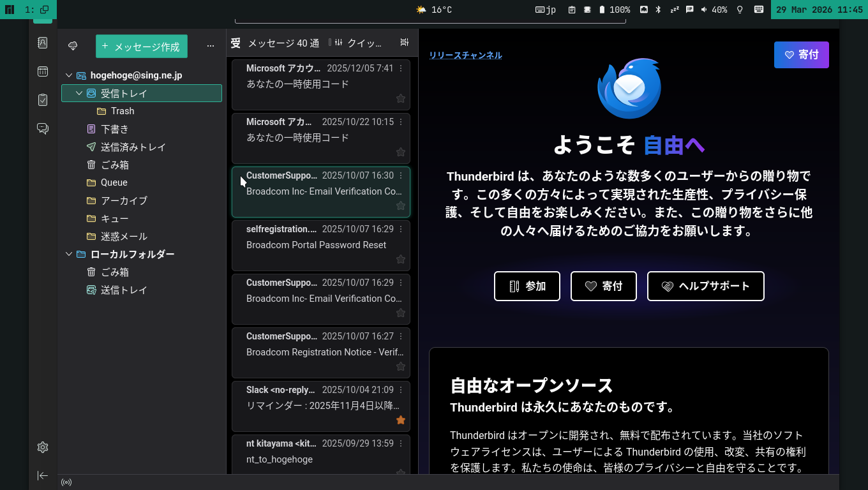Open Thunderbird settings via the gear icon
The height and width of the screenshot is (490, 868).
(x=42, y=447)
